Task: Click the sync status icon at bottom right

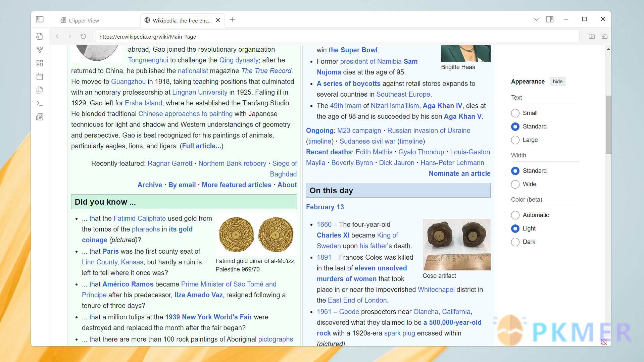Action: click(604, 342)
